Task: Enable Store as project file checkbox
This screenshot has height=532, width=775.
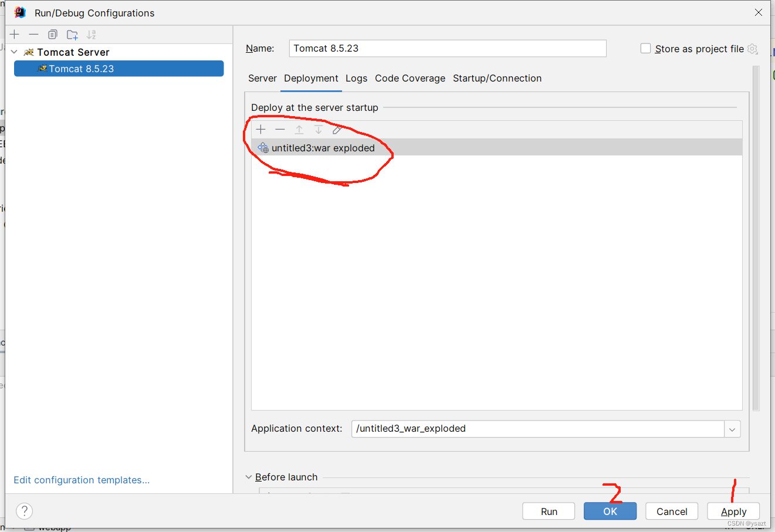Action: 645,48
